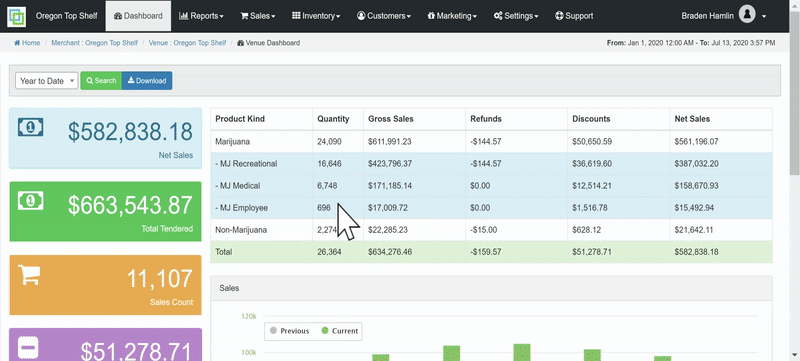The height and width of the screenshot is (361, 800).
Task: Click the Total Tendered money icon
Action: click(31, 201)
